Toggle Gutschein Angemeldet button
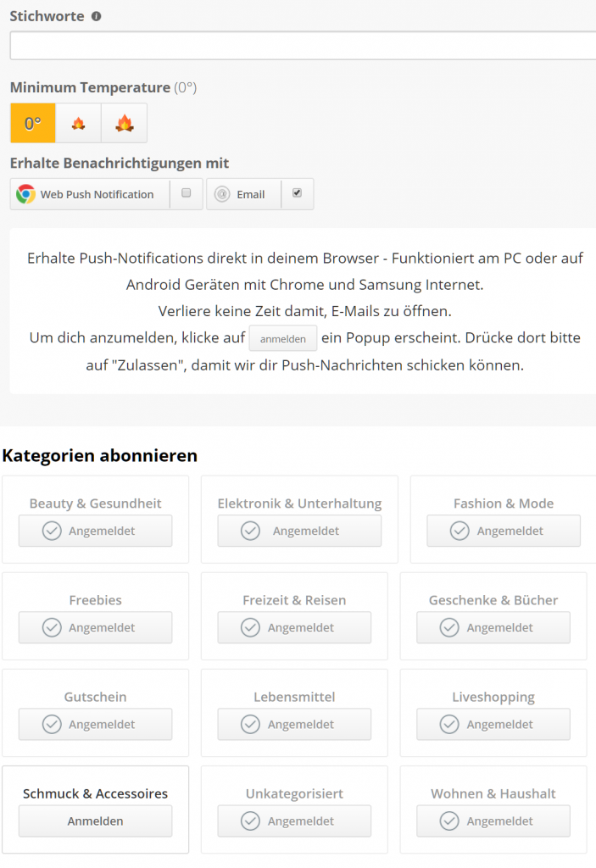Viewport: 596px width, 868px height. (x=95, y=724)
